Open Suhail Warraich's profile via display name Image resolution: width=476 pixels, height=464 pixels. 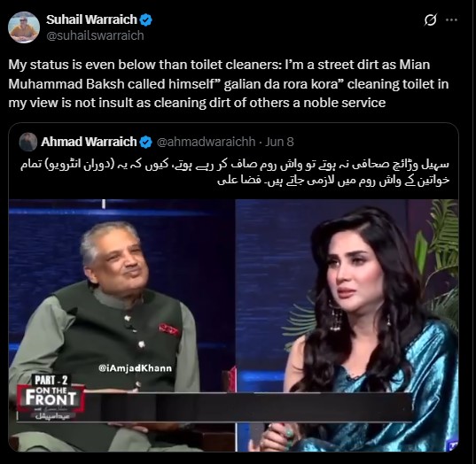point(91,19)
